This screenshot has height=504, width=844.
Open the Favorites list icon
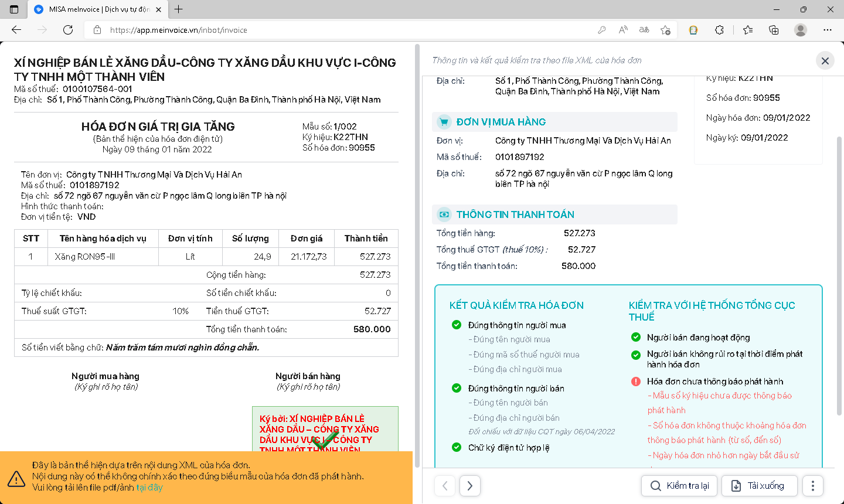748,30
